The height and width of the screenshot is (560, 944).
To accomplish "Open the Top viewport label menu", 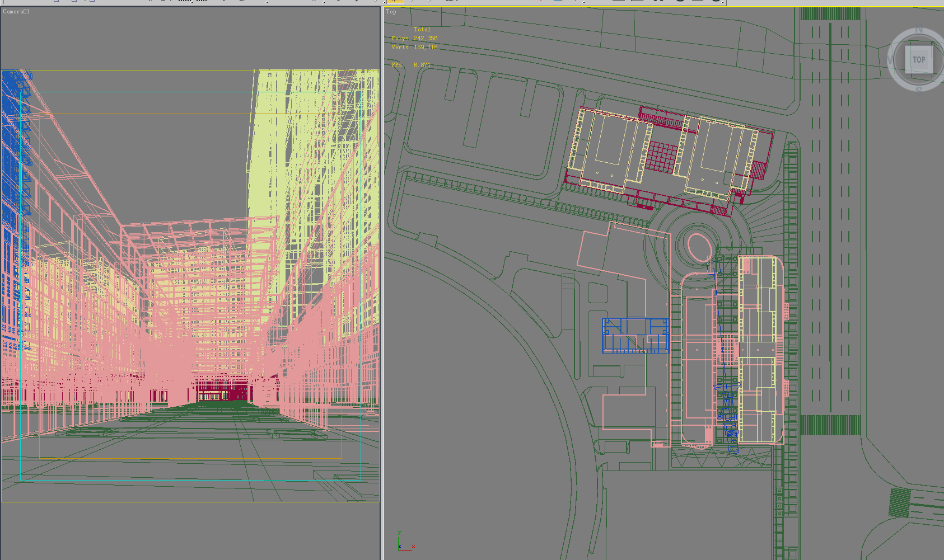I will pyautogui.click(x=391, y=11).
